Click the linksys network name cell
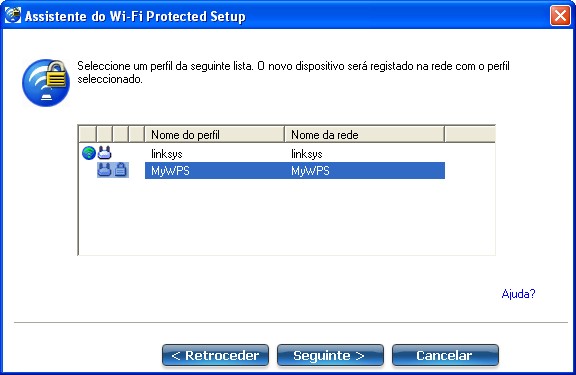 [x=307, y=154]
